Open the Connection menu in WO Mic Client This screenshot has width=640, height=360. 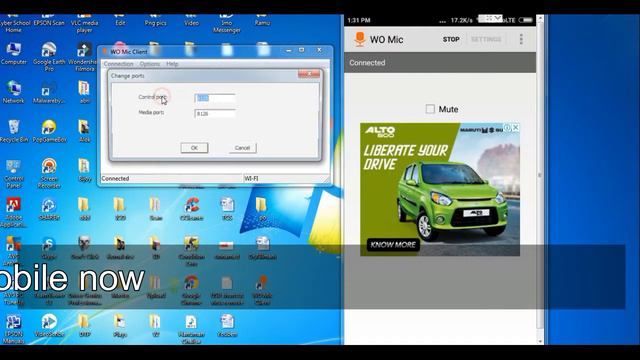click(118, 64)
